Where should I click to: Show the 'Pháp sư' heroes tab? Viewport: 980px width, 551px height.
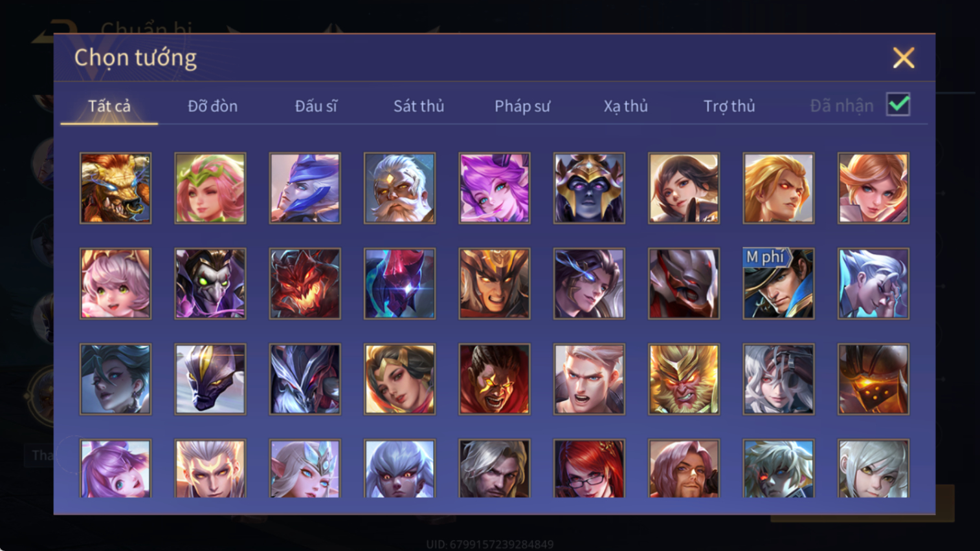[x=522, y=106]
